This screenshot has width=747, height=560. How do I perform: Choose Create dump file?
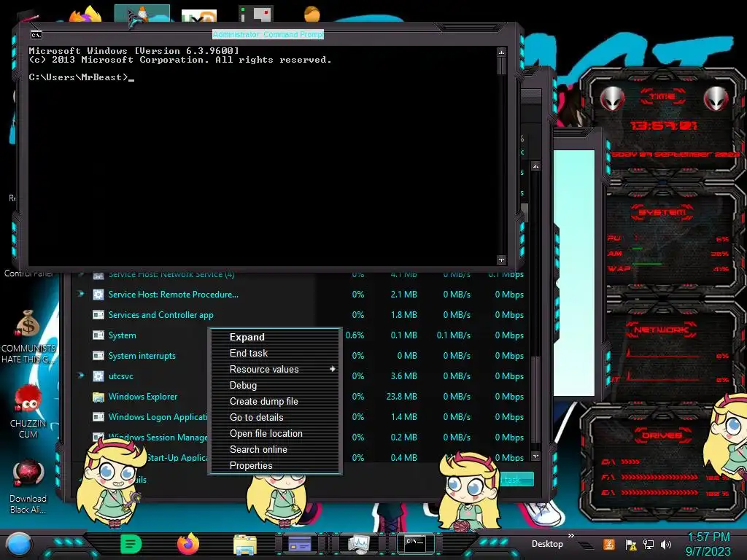coord(263,402)
